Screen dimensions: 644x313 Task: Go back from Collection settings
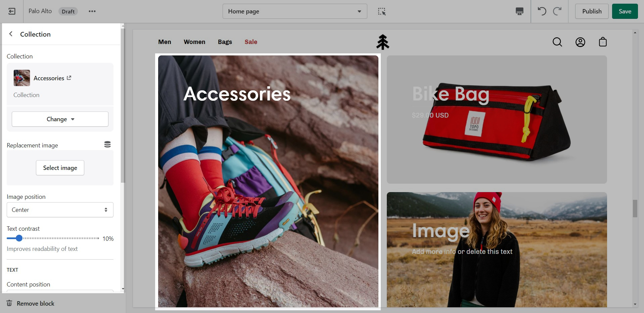point(11,34)
